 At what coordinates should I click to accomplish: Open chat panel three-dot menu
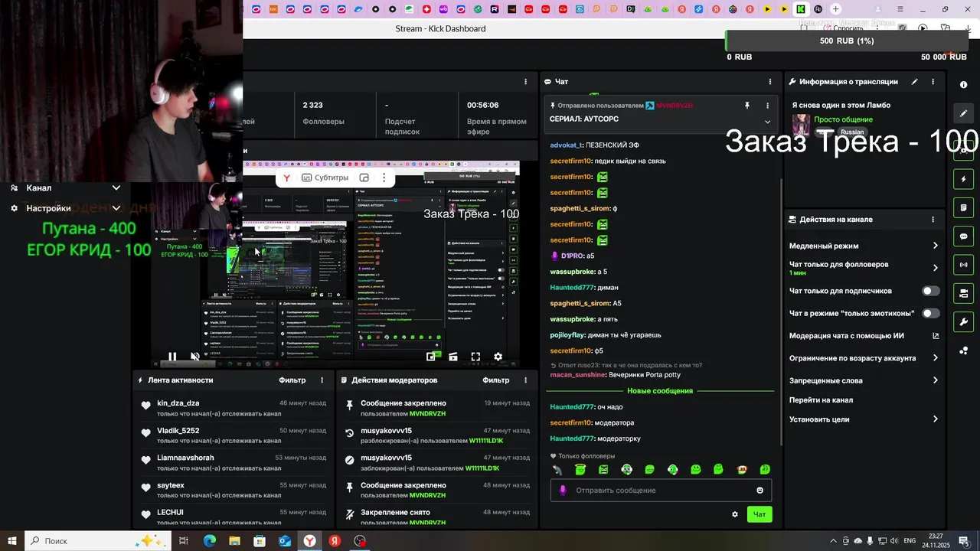770,82
